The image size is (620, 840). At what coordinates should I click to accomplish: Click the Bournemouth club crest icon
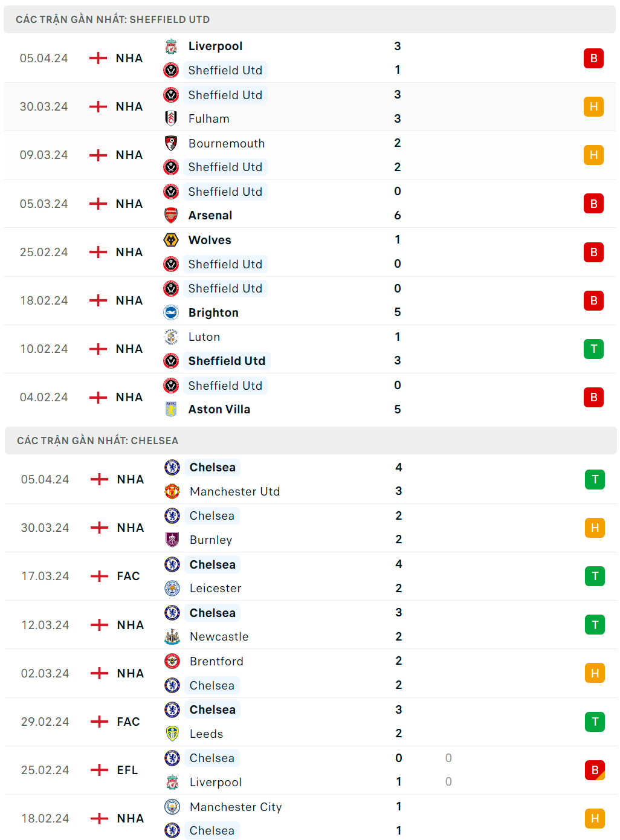pyautogui.click(x=171, y=143)
